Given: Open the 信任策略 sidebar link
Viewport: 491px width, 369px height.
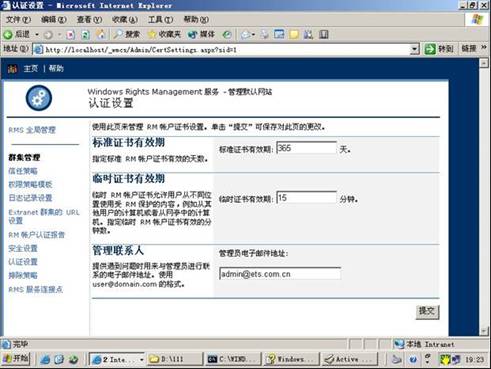Looking at the screenshot, I should pos(23,171).
